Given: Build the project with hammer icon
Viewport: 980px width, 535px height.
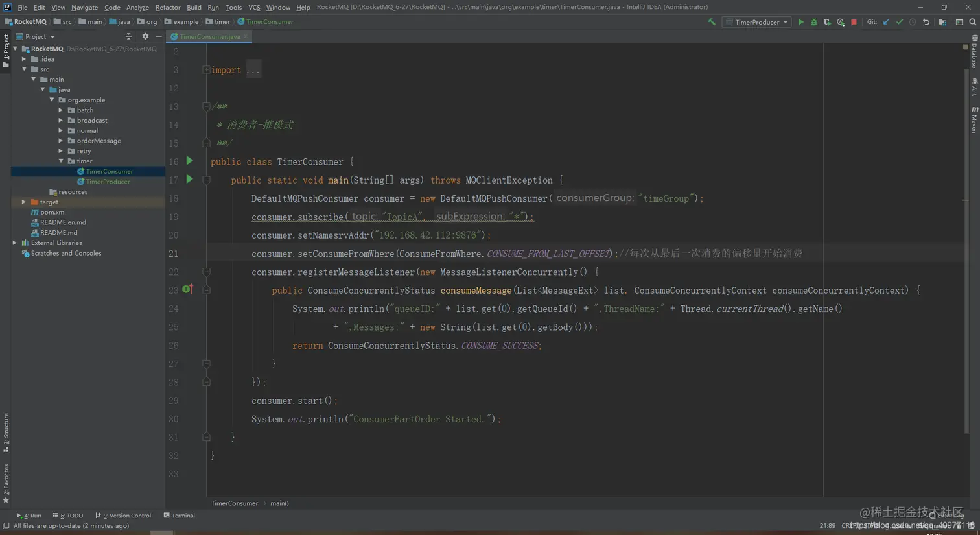Looking at the screenshot, I should pos(712,22).
